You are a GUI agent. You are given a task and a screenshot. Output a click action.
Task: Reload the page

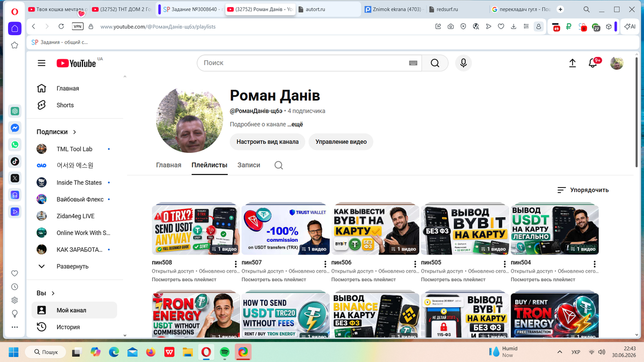pyautogui.click(x=61, y=26)
